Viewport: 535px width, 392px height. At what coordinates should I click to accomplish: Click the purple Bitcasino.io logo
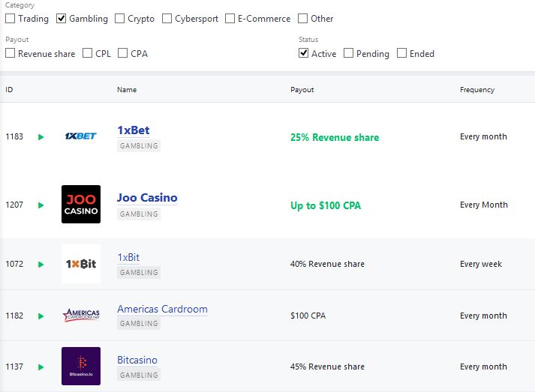[x=81, y=366]
